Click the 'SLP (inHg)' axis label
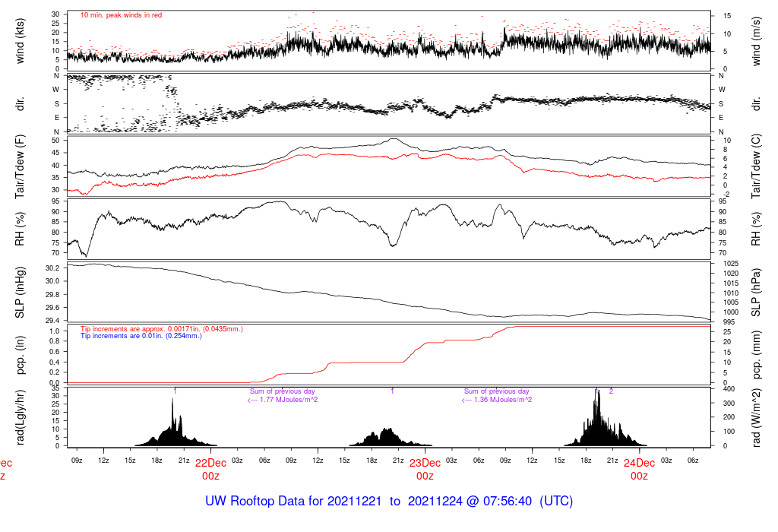Screen dimensions: 778x532 coord(20,293)
